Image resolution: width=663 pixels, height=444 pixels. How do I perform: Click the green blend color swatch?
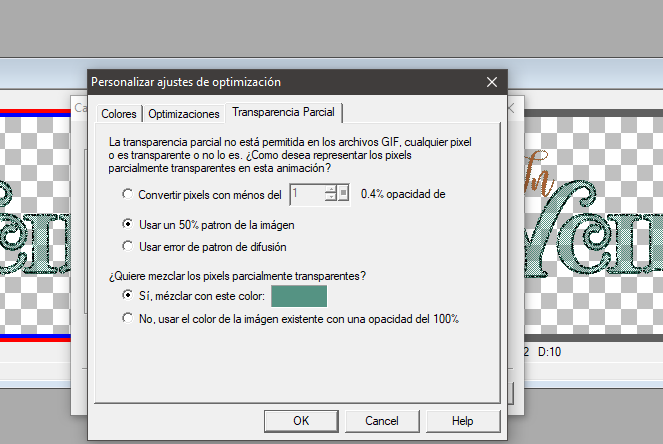click(300, 296)
